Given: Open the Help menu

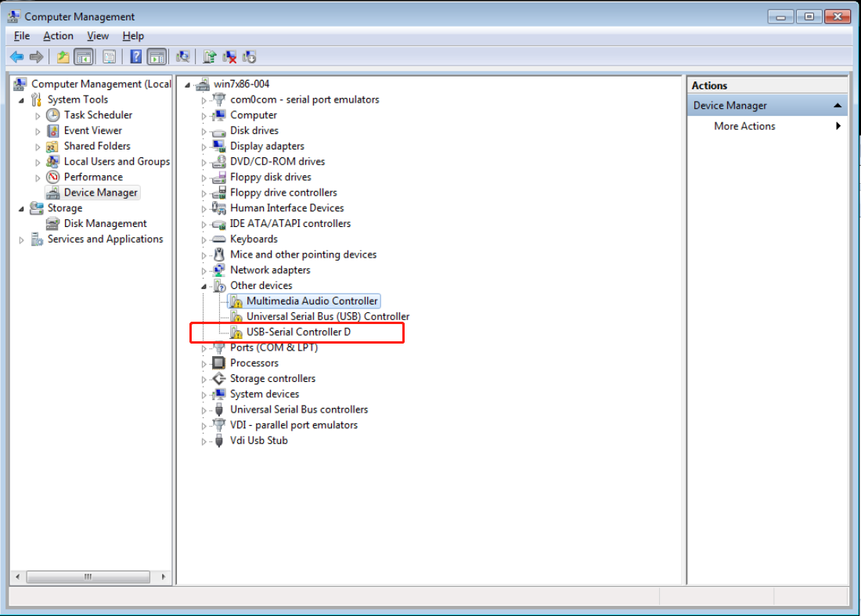Looking at the screenshot, I should coord(133,36).
